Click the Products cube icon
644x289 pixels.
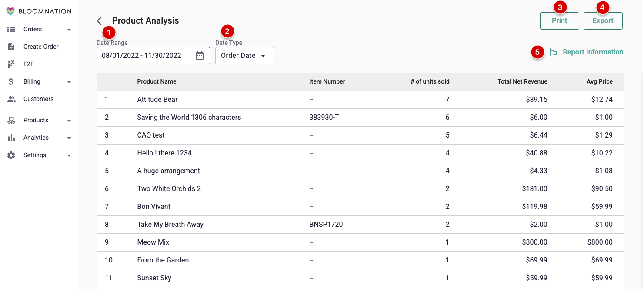[12, 120]
